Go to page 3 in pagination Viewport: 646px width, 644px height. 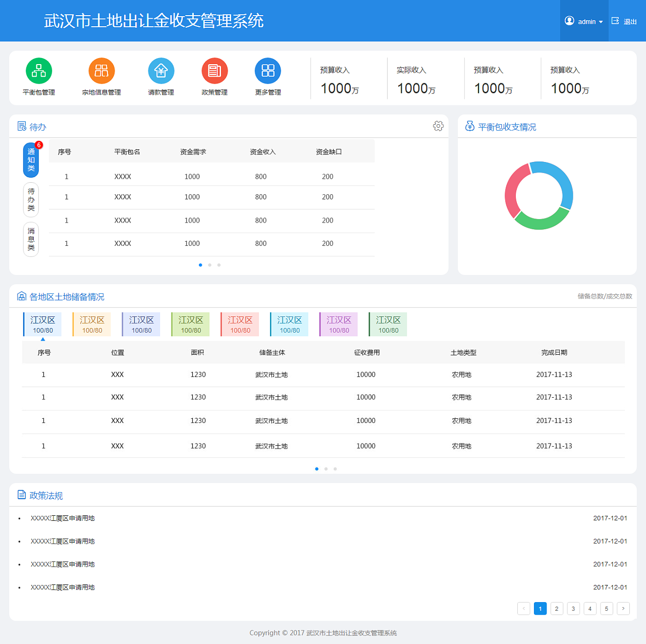[x=573, y=609]
